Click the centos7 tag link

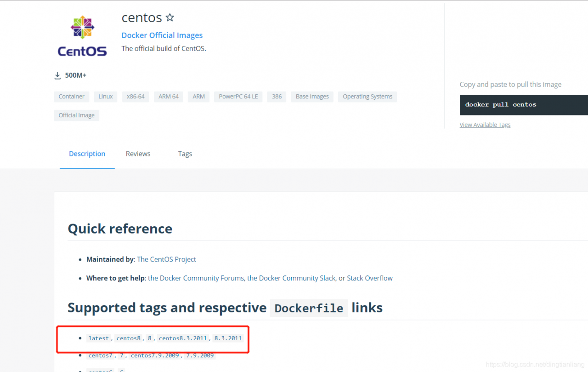pyautogui.click(x=100, y=355)
